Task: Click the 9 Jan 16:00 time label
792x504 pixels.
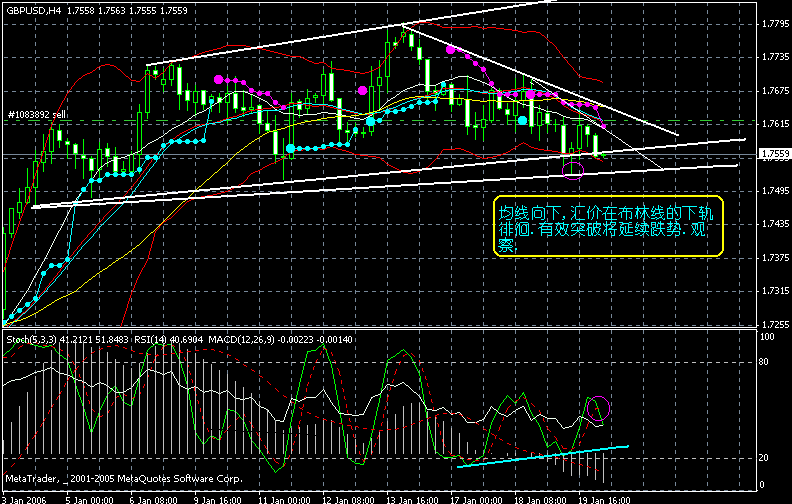Action: [218, 500]
